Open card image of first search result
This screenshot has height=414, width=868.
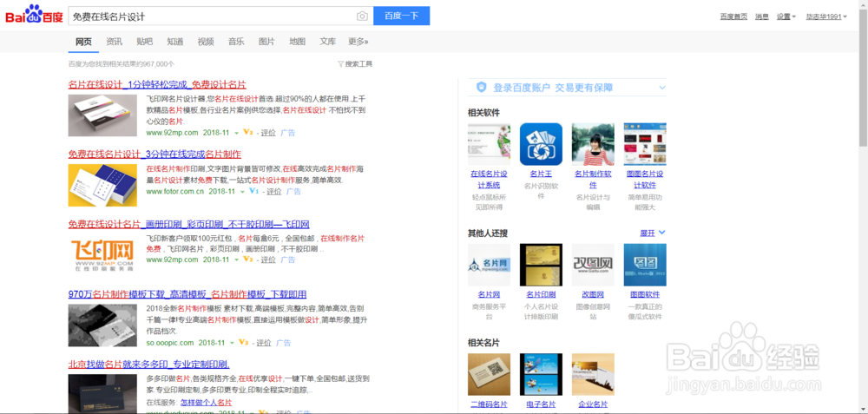(x=102, y=115)
